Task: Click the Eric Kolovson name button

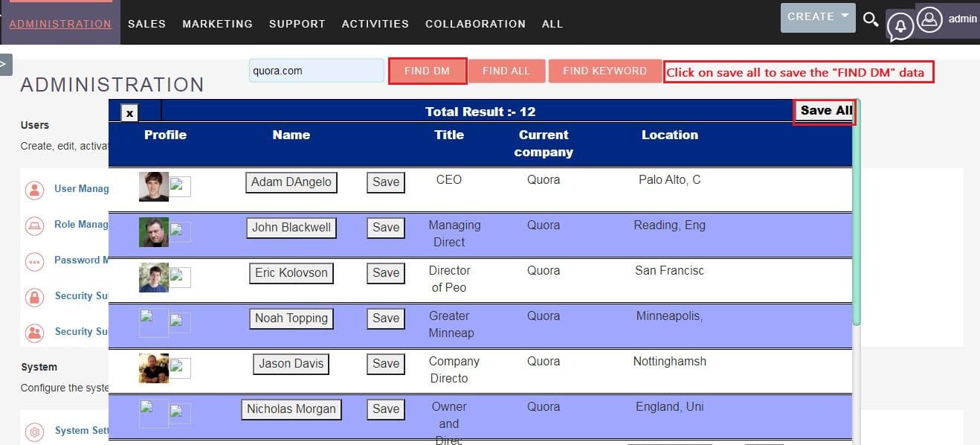Action: 291,273
